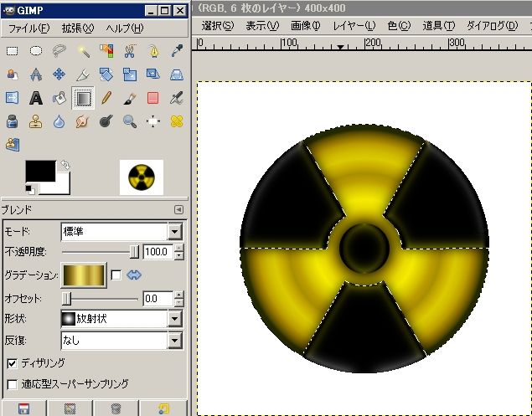Click the オフセット value field 0.0
This screenshot has width=532, height=416.
click(158, 299)
